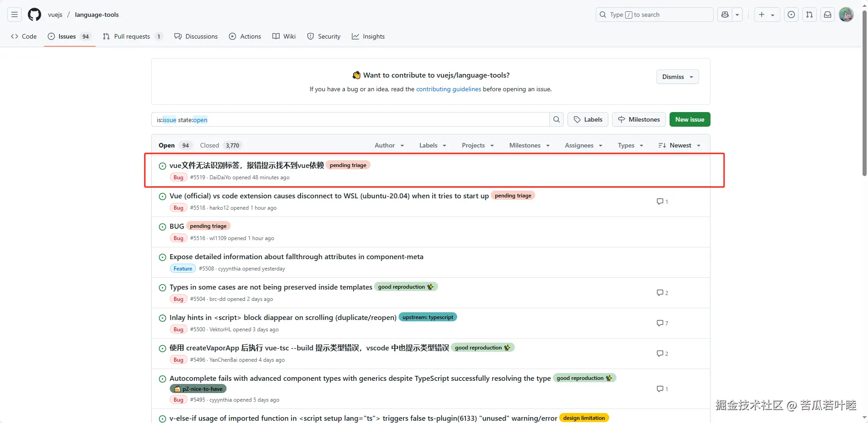Open the Security tab
This screenshot has width=868, height=423.
(x=324, y=36)
